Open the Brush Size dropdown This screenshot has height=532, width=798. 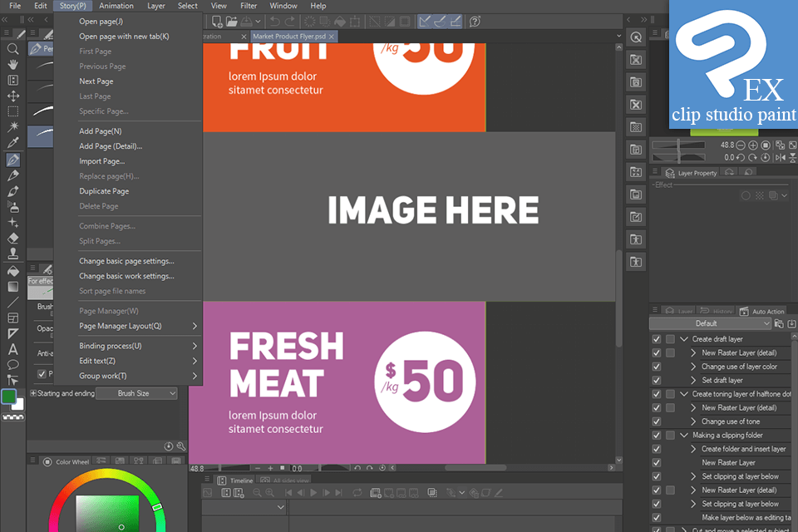135,392
